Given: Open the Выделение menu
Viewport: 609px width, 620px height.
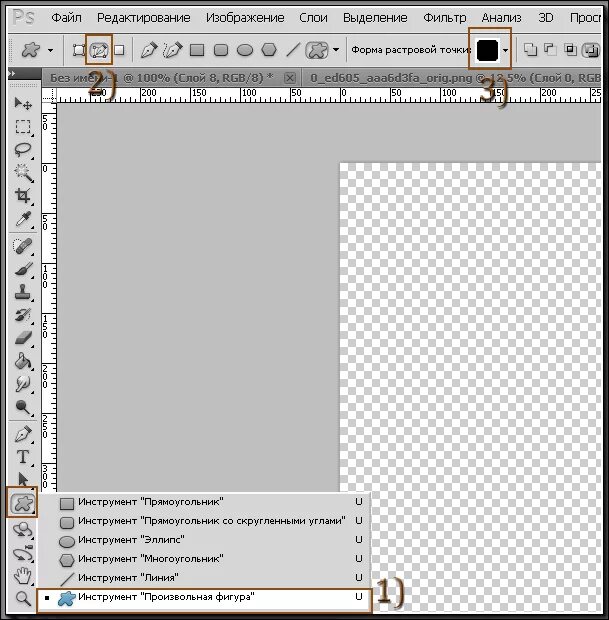Looking at the screenshot, I should coord(375,18).
